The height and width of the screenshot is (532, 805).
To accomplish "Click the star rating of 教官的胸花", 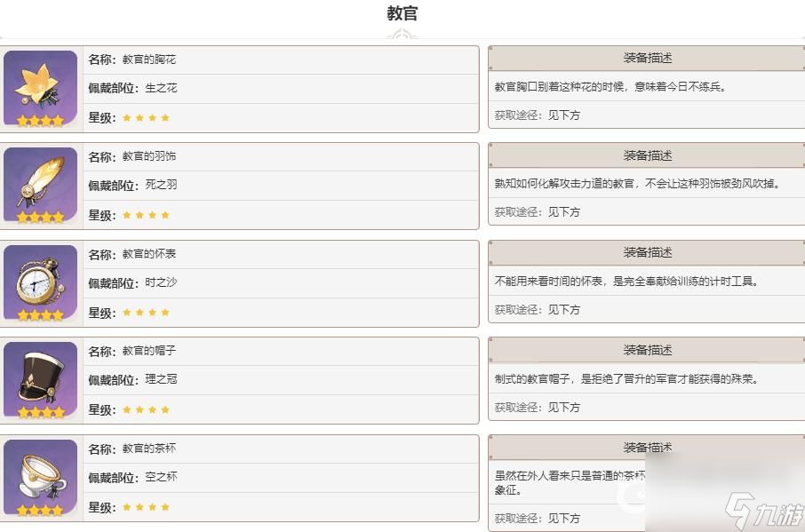I will (x=147, y=118).
